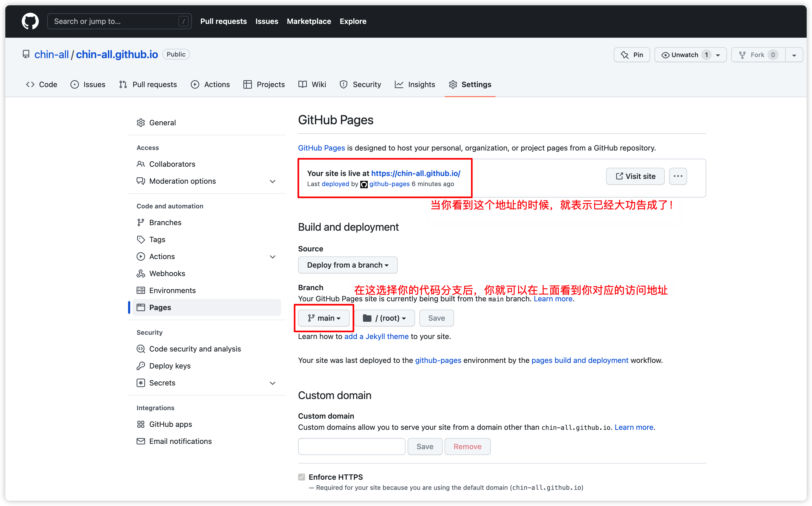Click the Visit site button
Viewport: 812px width, 506px height.
(635, 176)
